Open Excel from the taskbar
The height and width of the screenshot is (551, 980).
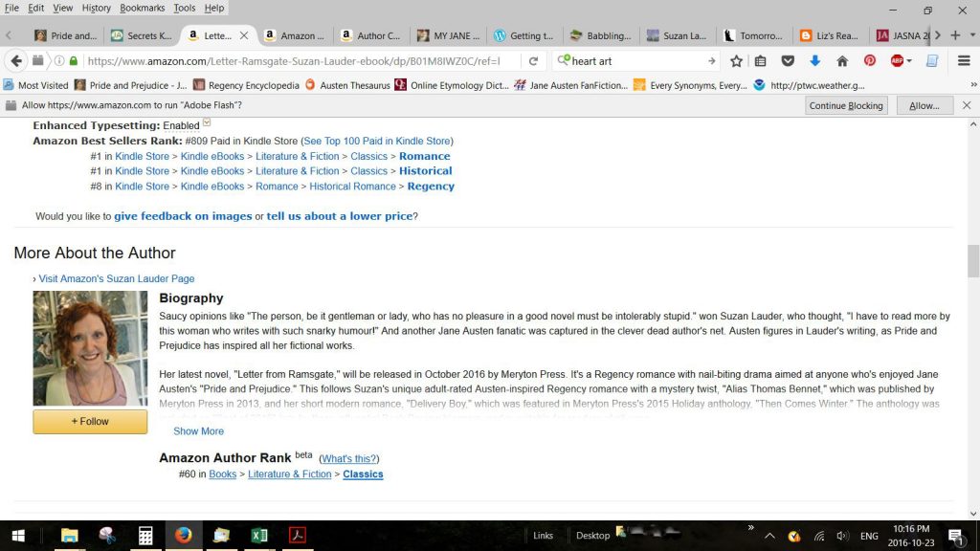tap(259, 536)
